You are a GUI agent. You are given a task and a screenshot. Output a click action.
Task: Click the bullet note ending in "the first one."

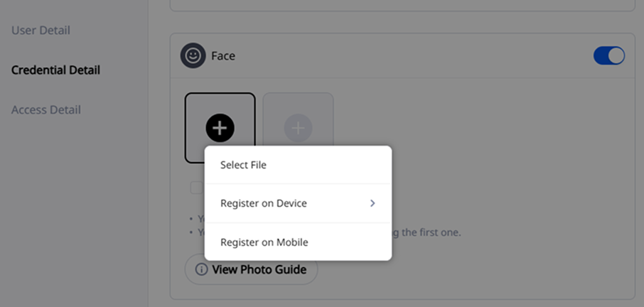(426, 232)
